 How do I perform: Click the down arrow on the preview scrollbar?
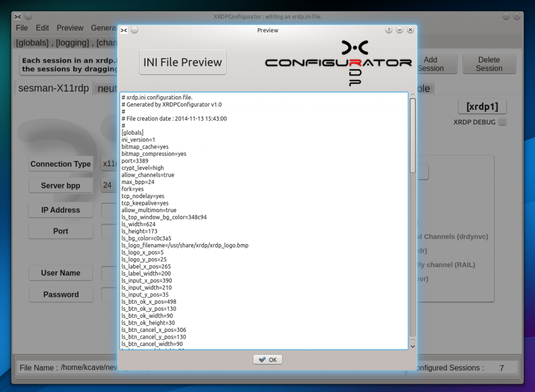click(x=413, y=346)
